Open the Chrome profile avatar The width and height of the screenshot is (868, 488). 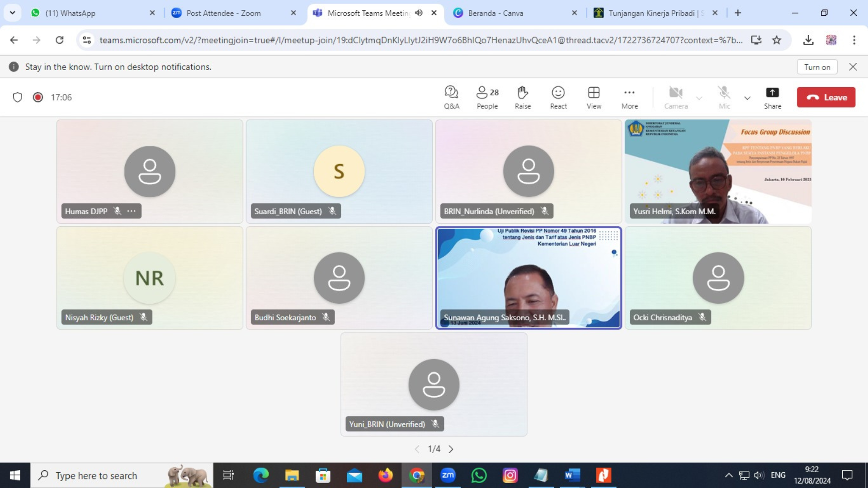(x=831, y=40)
